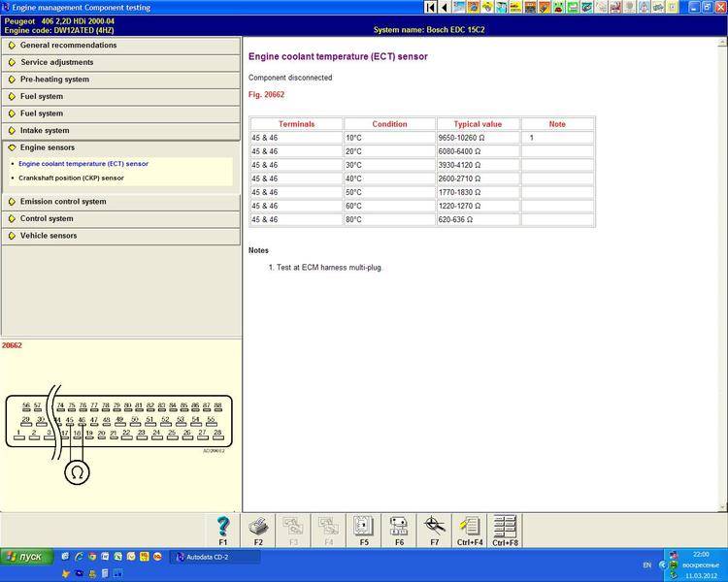Viewport: 728px width, 582px height.
Task: Click the F7 toolbar icon
Action: pyautogui.click(x=434, y=527)
